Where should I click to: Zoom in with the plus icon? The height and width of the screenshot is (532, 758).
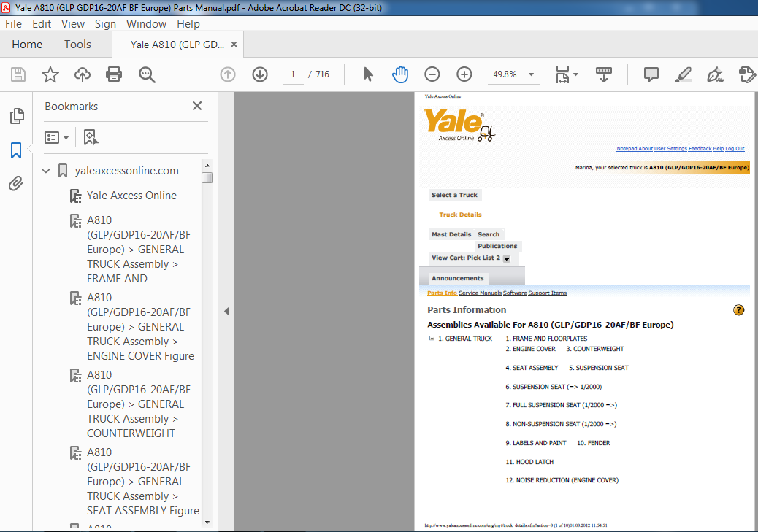464,74
